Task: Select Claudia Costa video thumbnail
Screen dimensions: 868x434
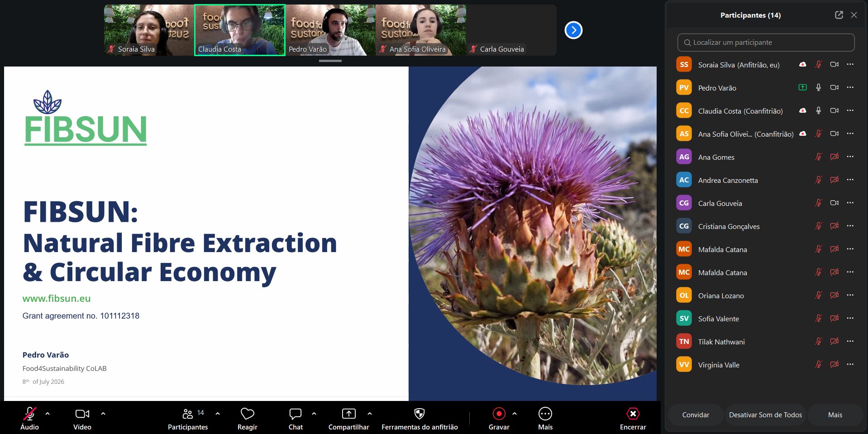Action: (240, 30)
